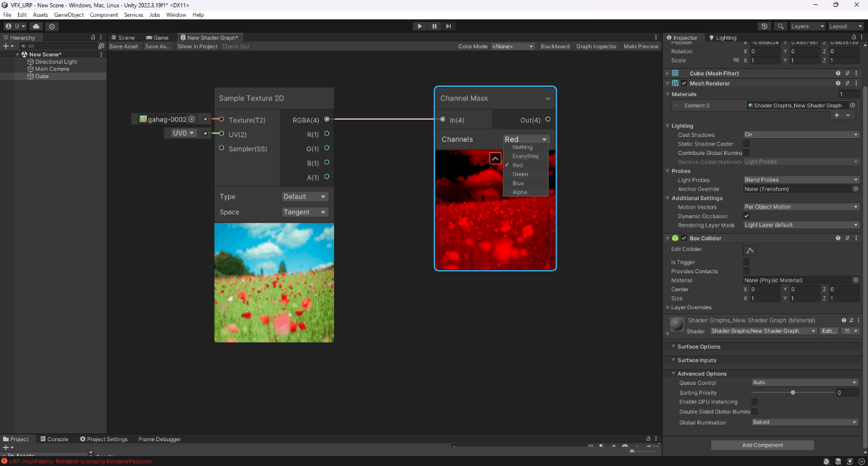868x466 pixels.
Task: Expand Cube (Mesh Filter) component
Action: pos(668,73)
